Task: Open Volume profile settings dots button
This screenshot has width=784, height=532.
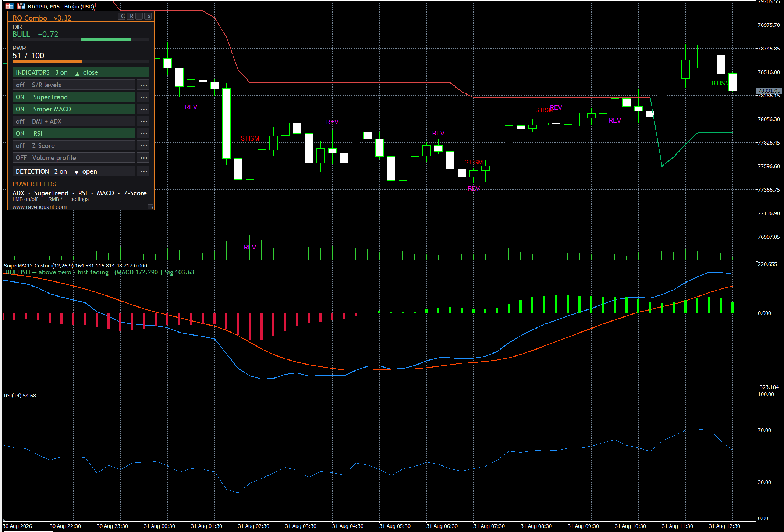Action: (x=143, y=158)
